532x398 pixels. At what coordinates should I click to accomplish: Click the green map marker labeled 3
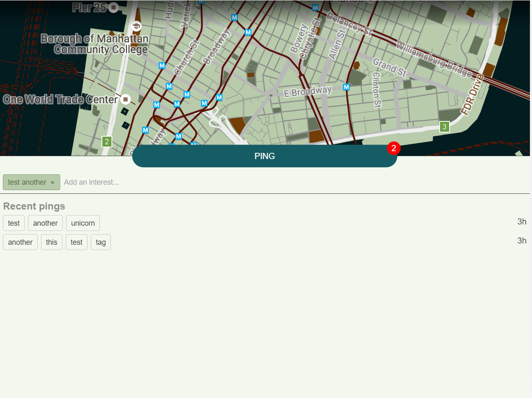(445, 127)
